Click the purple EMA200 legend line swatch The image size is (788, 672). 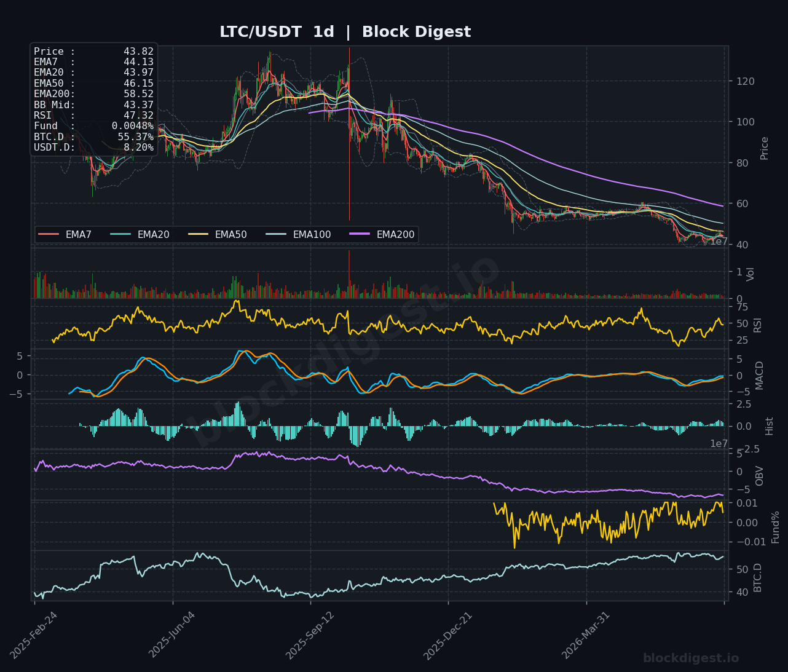(x=360, y=234)
